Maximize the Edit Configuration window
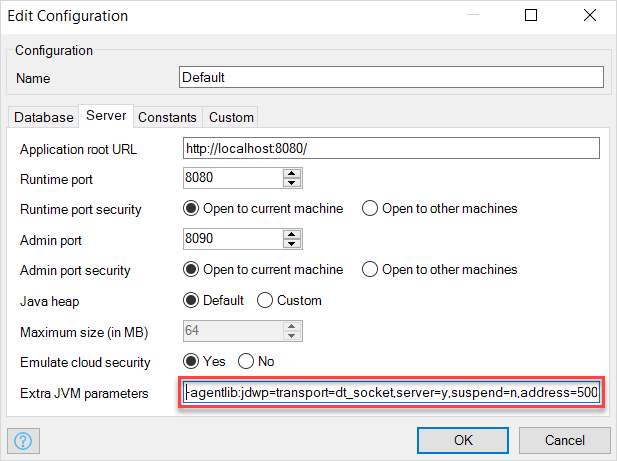The height and width of the screenshot is (461, 617). (x=531, y=16)
